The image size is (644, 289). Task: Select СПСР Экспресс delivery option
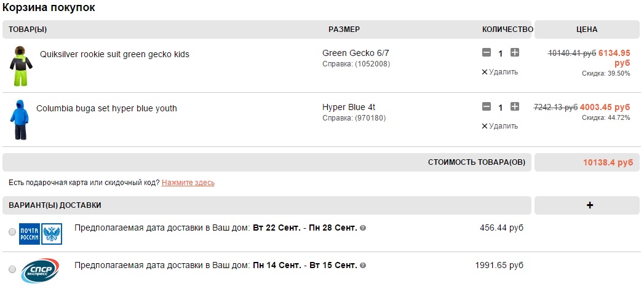pos(12,269)
